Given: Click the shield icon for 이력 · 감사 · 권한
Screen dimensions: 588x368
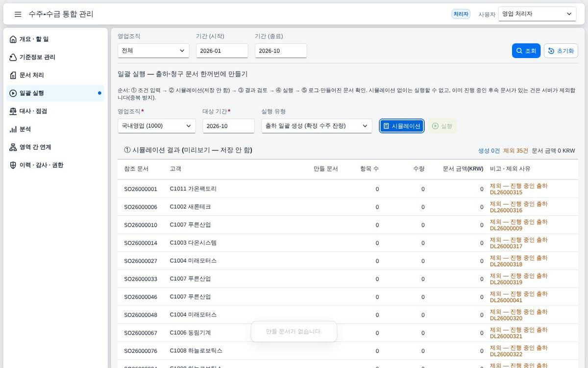Looking at the screenshot, I should pyautogui.click(x=13, y=165).
